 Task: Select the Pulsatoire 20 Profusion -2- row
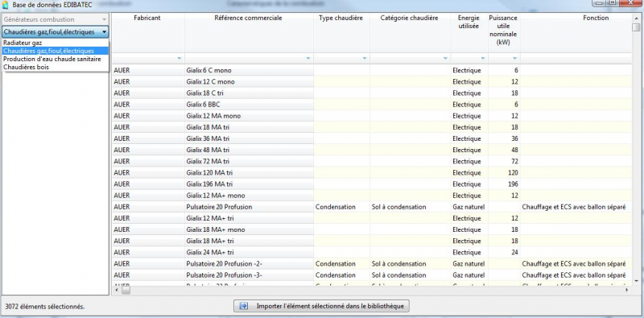[x=371, y=264]
